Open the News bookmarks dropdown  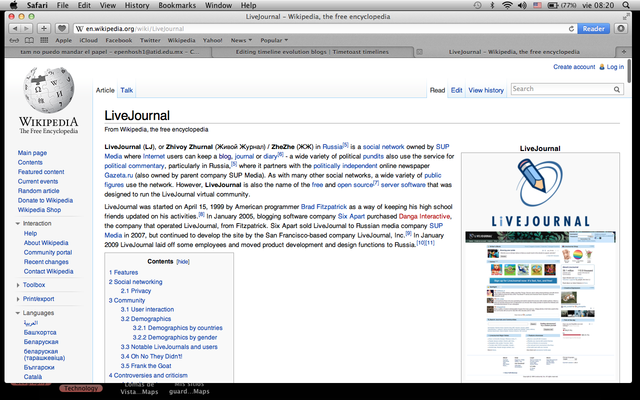(x=241, y=40)
